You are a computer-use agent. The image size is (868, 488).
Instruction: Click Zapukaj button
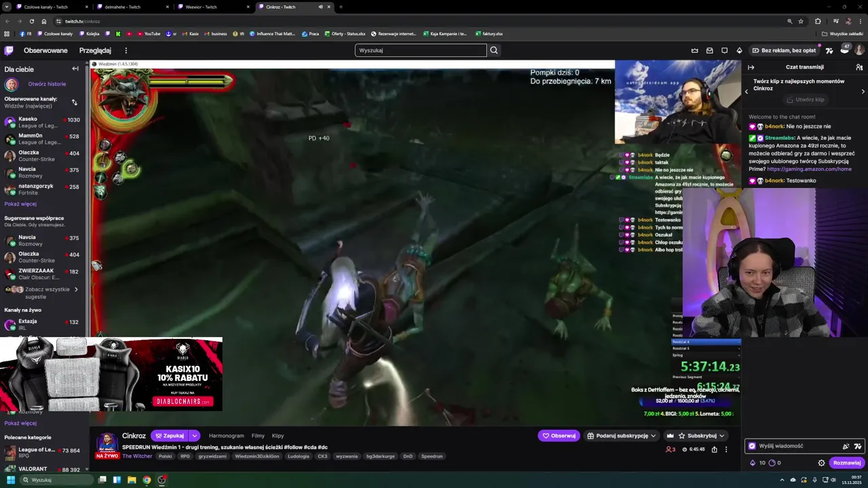click(x=170, y=436)
